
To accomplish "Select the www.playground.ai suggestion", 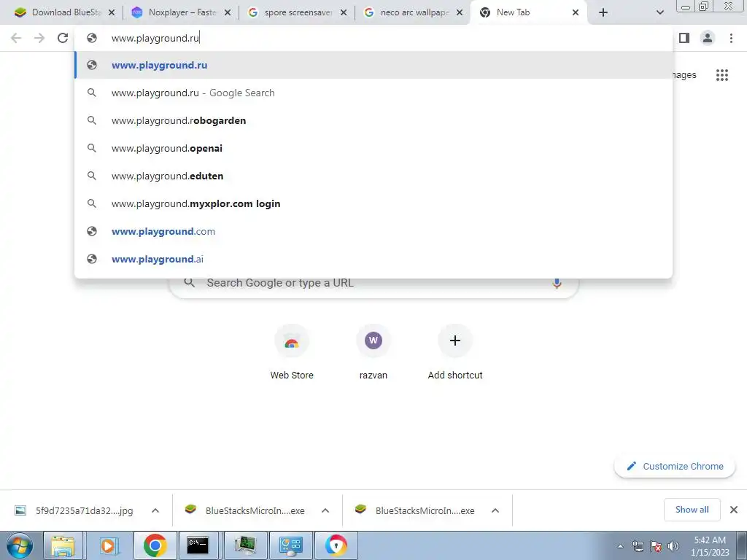I will tap(373, 259).
